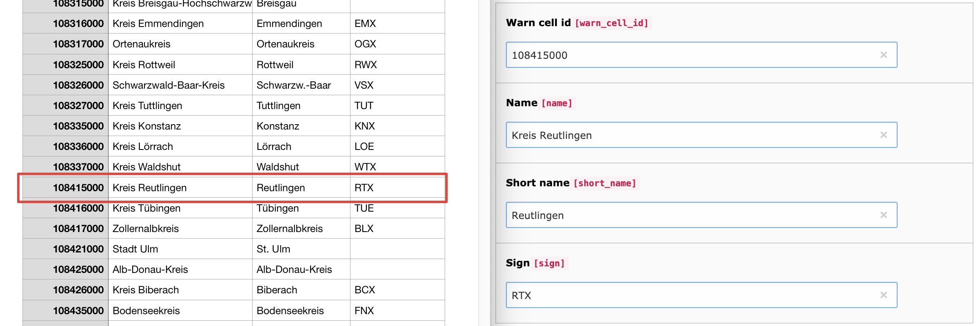Screen dimensions: 980x326
Task: Select row 108415000 in the table
Action: pyautogui.click(x=78, y=188)
